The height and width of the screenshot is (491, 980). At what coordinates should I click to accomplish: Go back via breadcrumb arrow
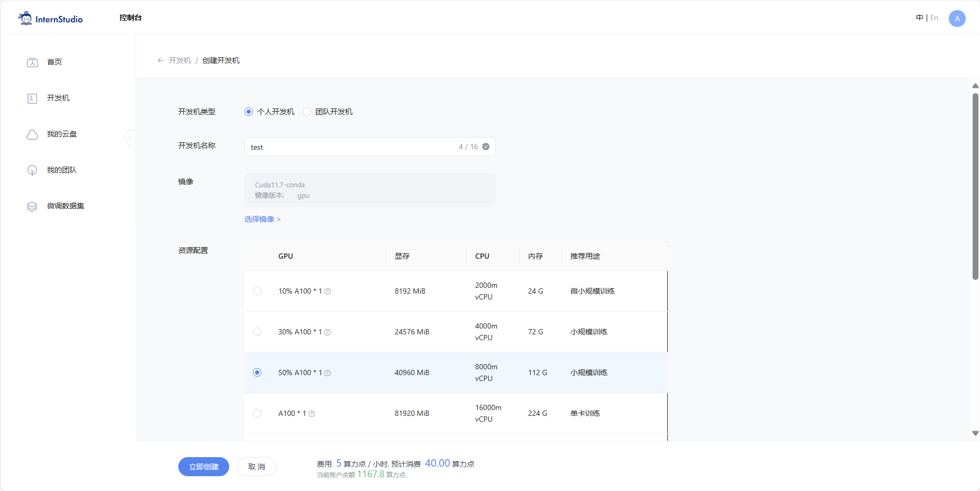click(160, 60)
